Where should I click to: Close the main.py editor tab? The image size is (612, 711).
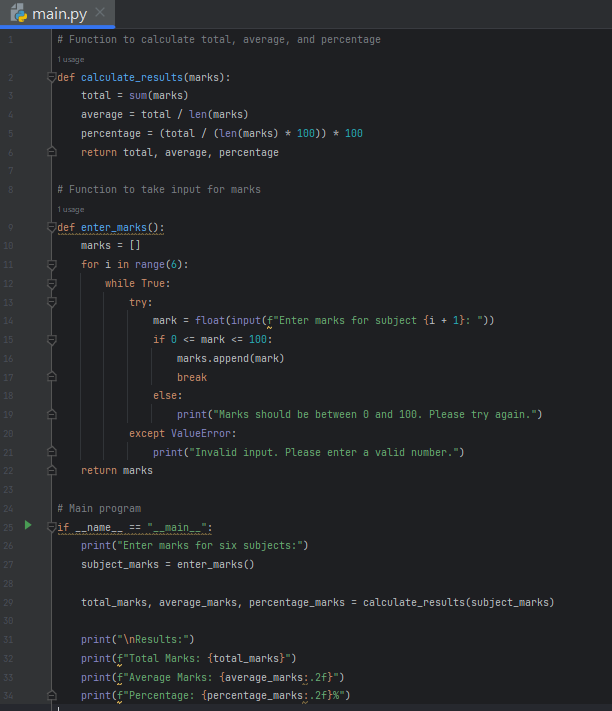(99, 13)
